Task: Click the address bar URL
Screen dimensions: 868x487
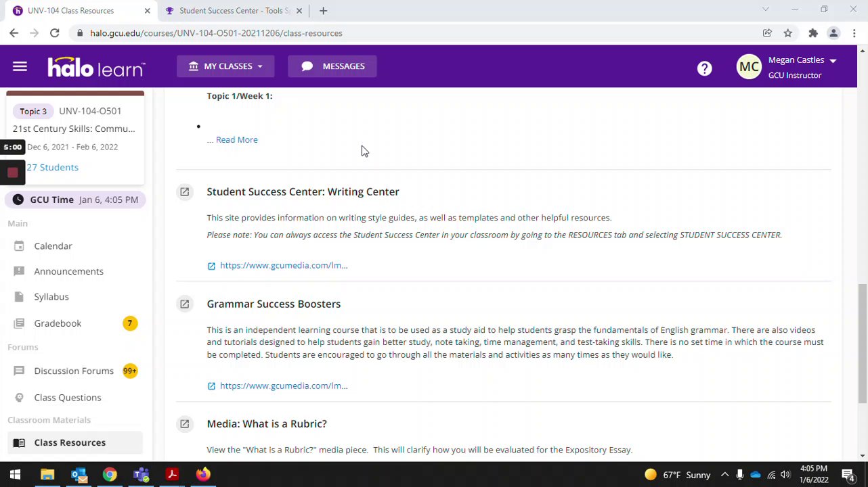Action: click(x=216, y=33)
